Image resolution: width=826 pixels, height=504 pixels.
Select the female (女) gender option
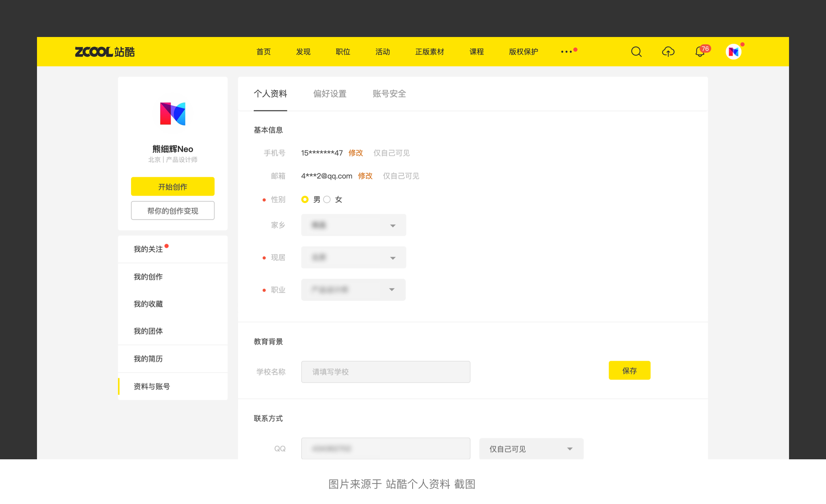[x=327, y=199]
